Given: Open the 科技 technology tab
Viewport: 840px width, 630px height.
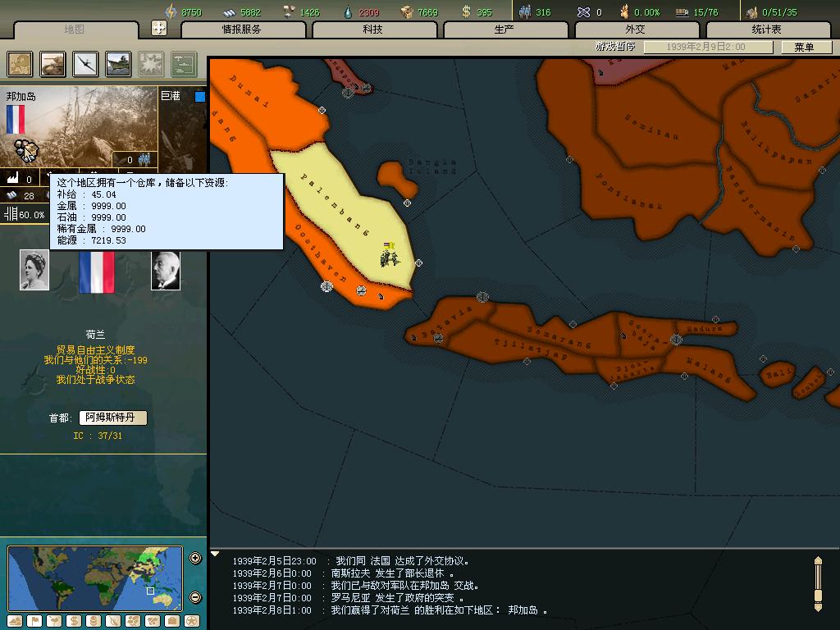Looking at the screenshot, I should (x=373, y=30).
